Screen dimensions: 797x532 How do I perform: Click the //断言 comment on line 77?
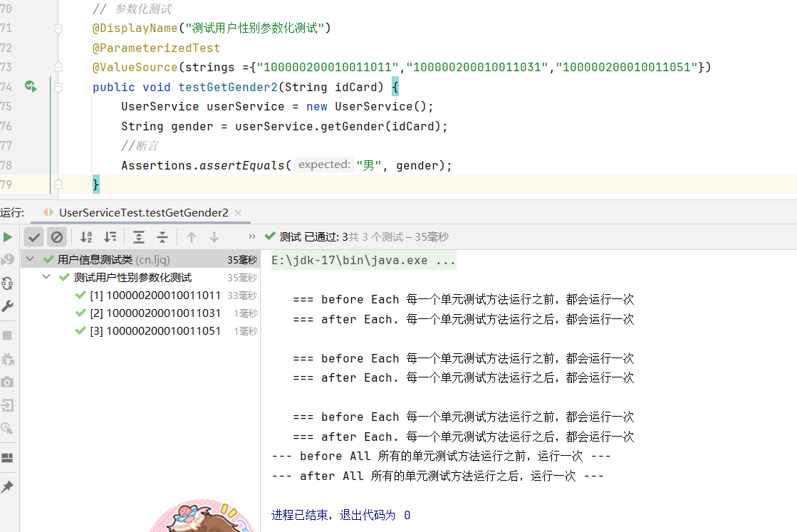pos(140,146)
